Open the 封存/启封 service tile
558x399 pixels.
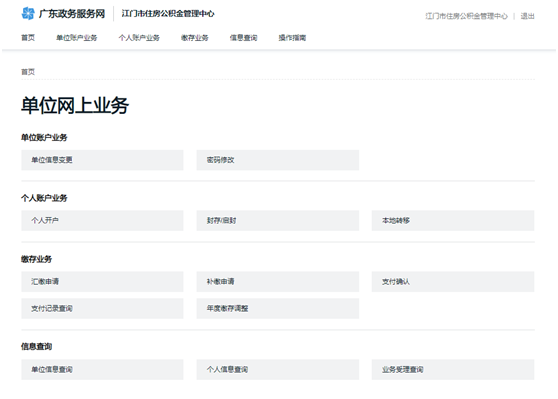click(278, 220)
